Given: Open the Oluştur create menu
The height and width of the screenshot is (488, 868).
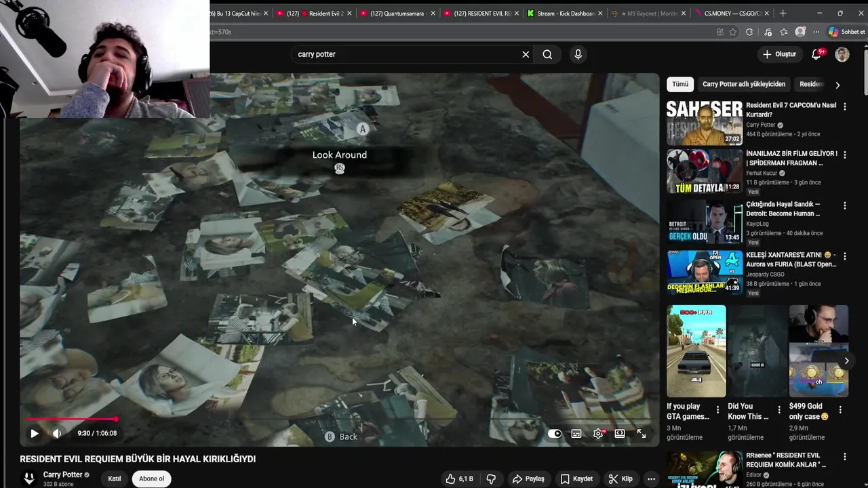Looking at the screenshot, I should 779,54.
